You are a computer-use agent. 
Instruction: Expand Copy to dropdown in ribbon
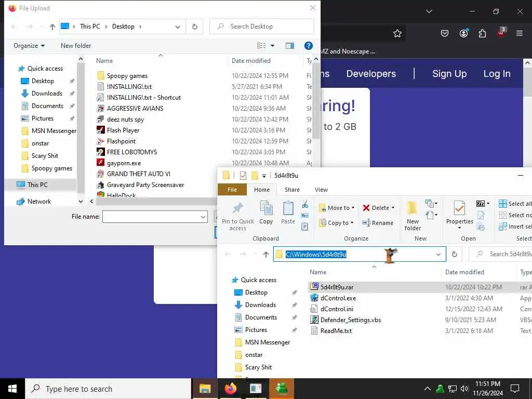tap(352, 223)
